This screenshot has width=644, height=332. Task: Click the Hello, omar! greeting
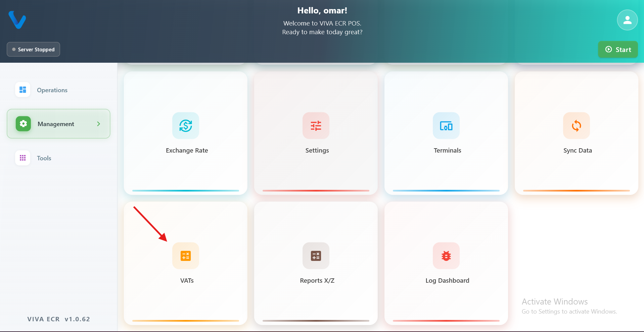(322, 11)
